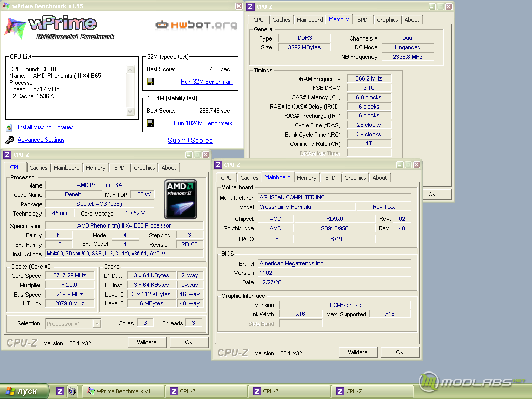The height and width of the screenshot is (399, 532).
Task: Switch to SPD tab in Mainboard window
Action: 330,178
